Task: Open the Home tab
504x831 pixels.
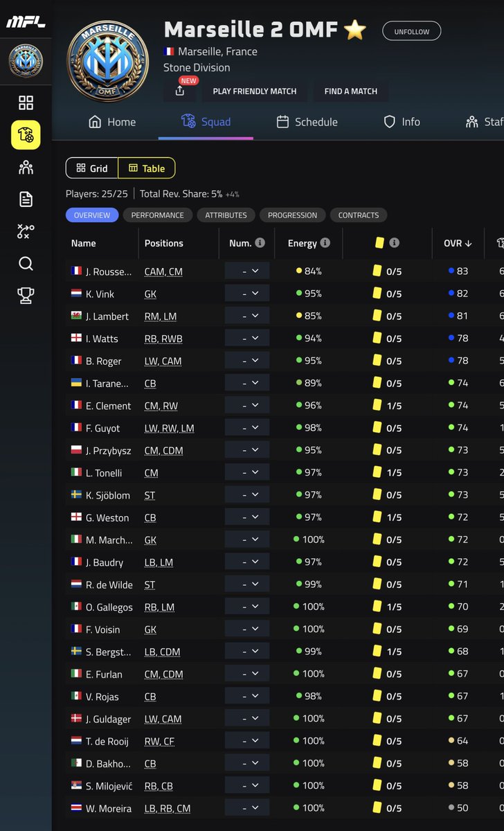Action: tap(112, 122)
